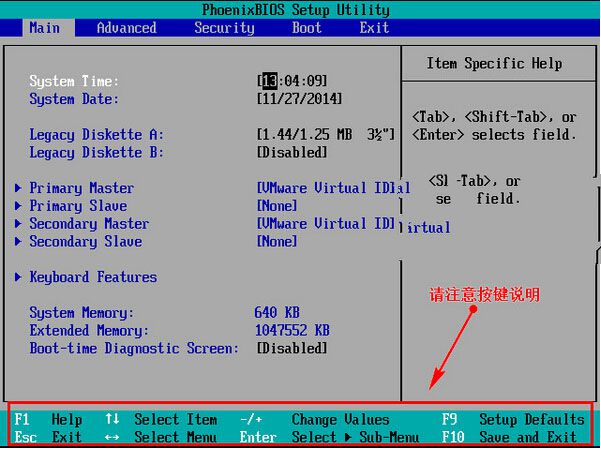Screen dimensions: 601x449
Task: Select the System Date value field
Action: click(x=299, y=99)
